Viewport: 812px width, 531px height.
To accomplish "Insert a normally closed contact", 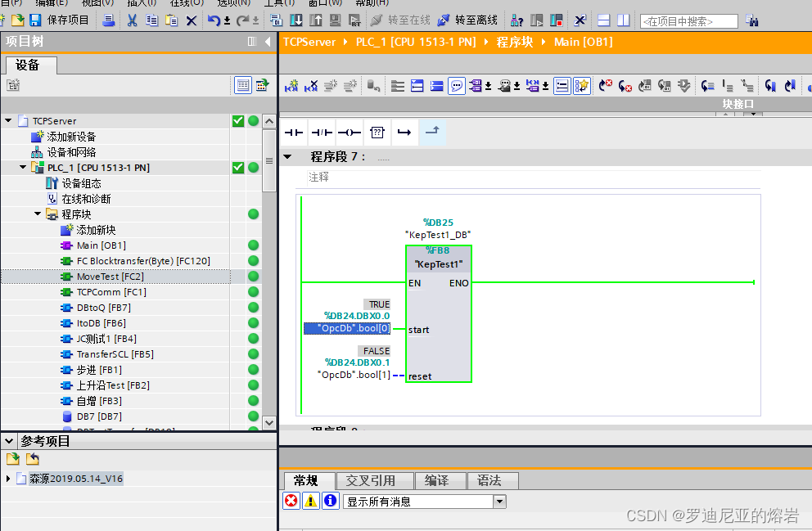I will click(321, 133).
